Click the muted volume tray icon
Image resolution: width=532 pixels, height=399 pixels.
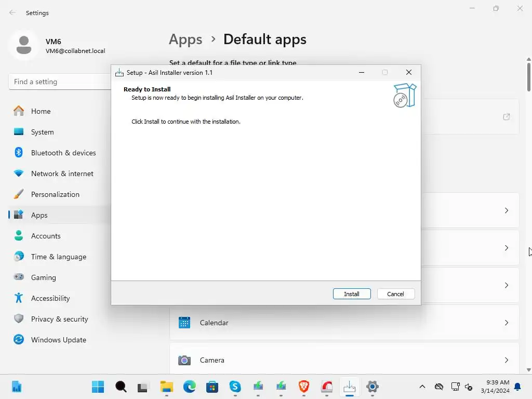(469, 387)
